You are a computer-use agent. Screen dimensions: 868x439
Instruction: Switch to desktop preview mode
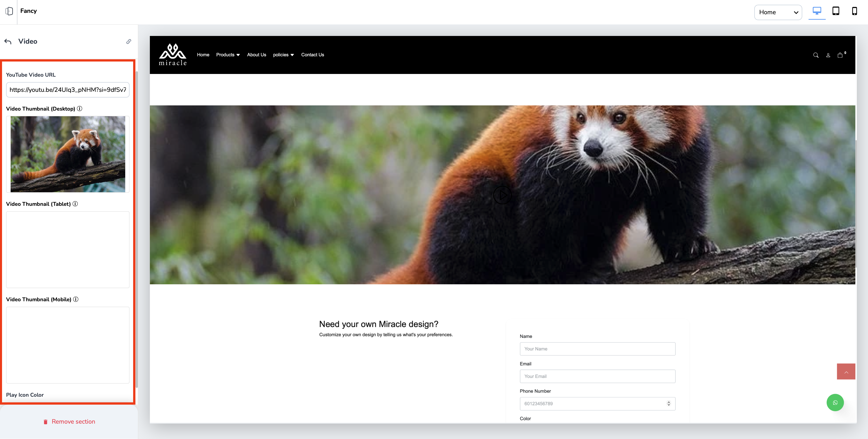coord(817,11)
